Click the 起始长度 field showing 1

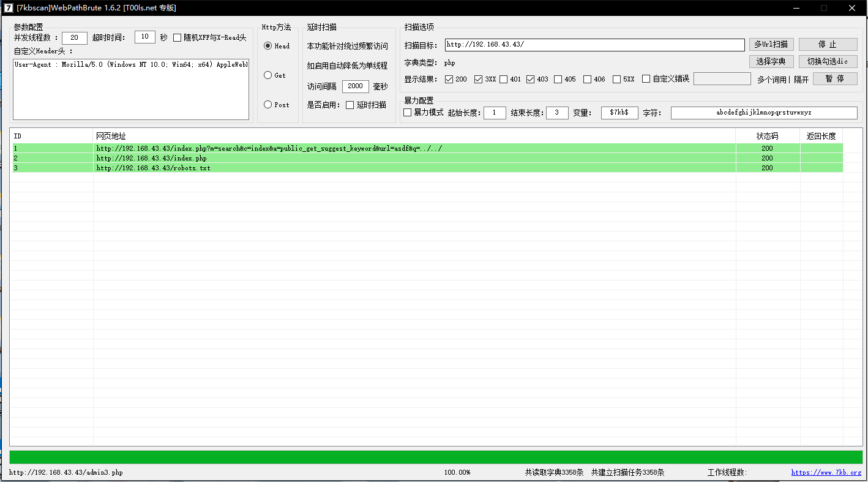[x=495, y=113]
